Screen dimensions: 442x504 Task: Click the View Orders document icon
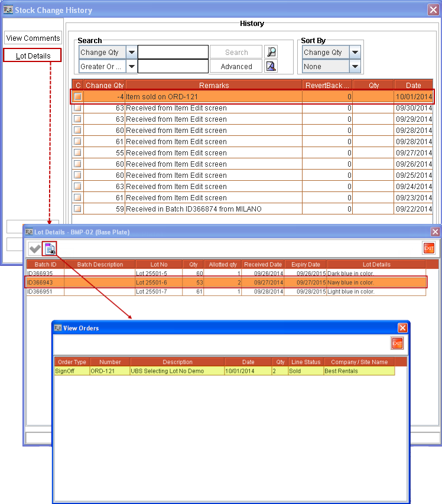(x=50, y=249)
